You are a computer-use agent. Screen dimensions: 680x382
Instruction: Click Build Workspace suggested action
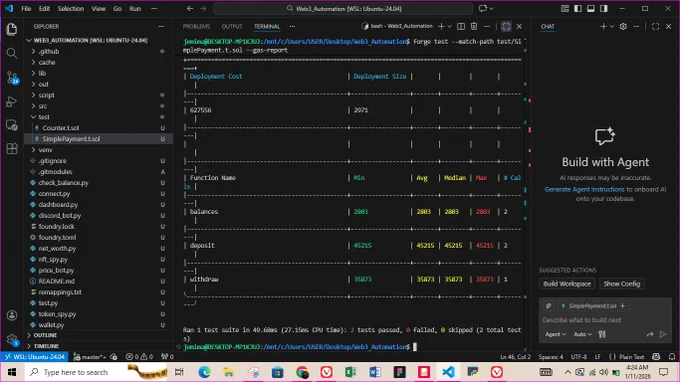(567, 284)
